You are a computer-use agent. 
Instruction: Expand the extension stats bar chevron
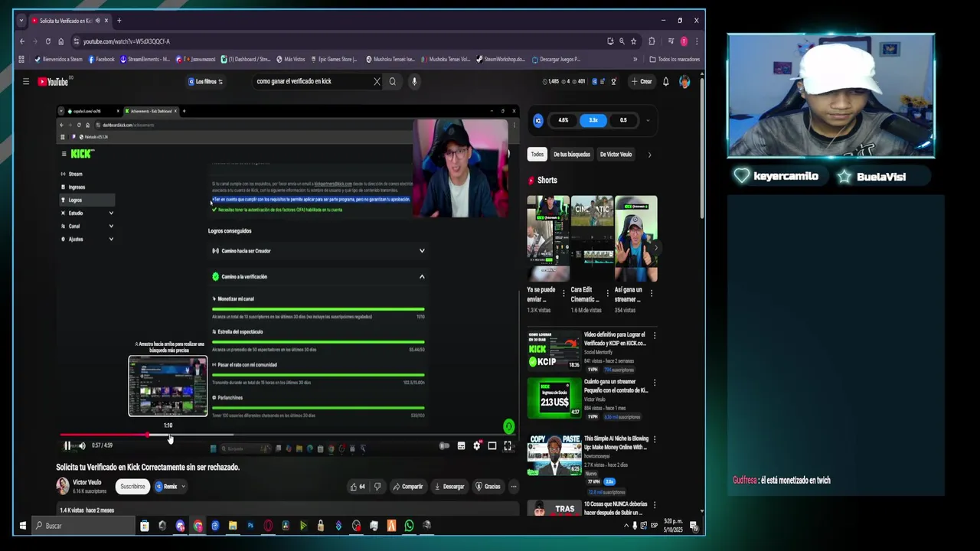pyautogui.click(x=648, y=120)
